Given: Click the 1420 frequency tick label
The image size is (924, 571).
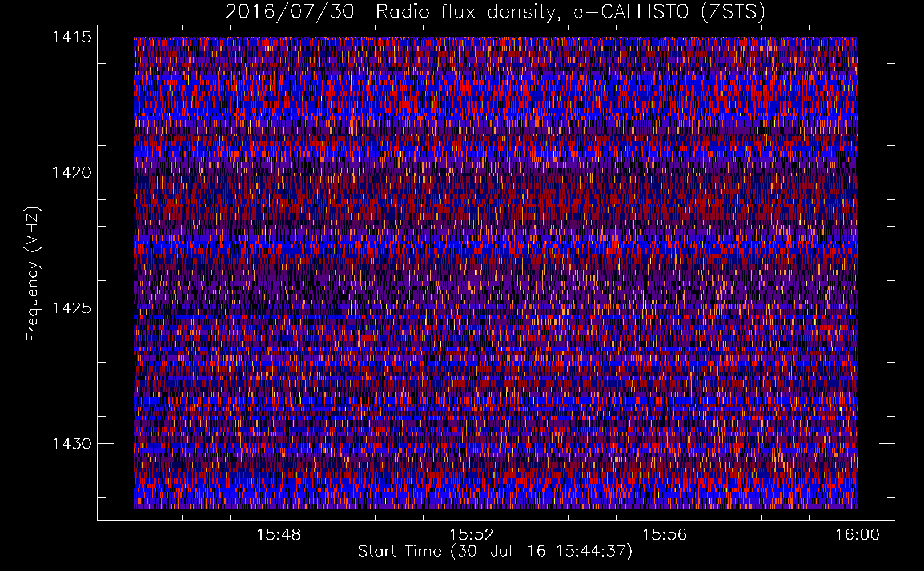Looking at the screenshot, I should tap(72, 172).
